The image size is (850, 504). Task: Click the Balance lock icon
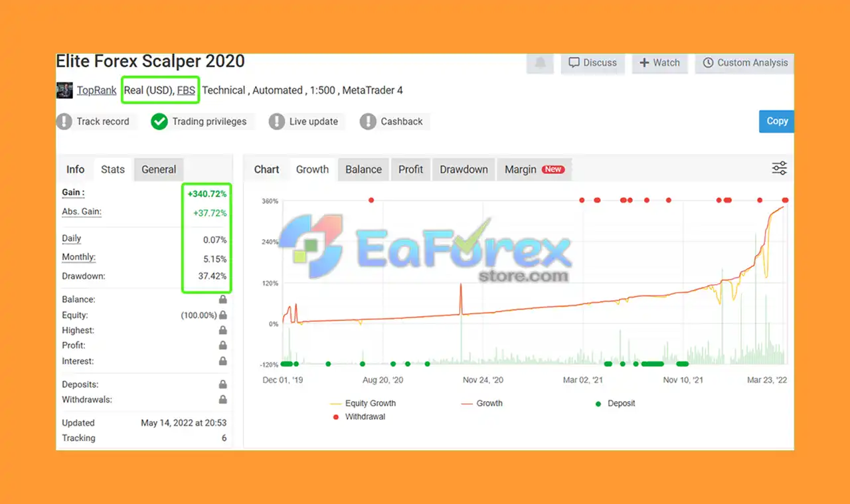(222, 299)
